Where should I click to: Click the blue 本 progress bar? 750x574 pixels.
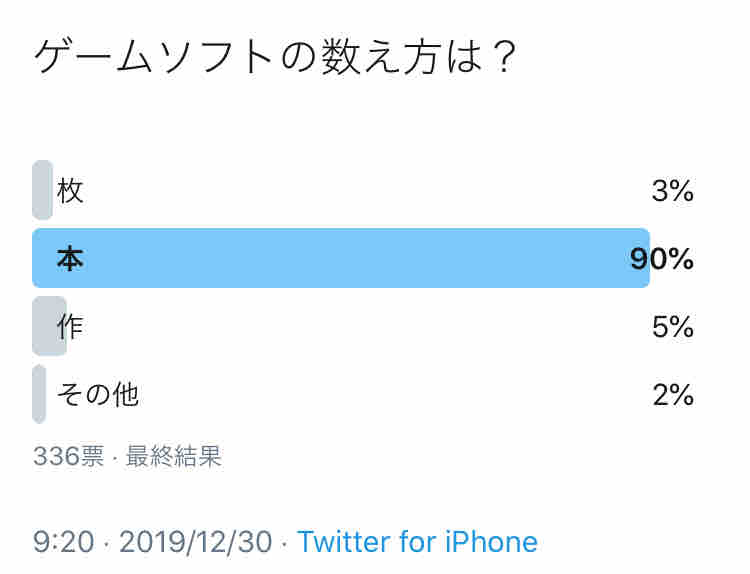tap(341, 258)
